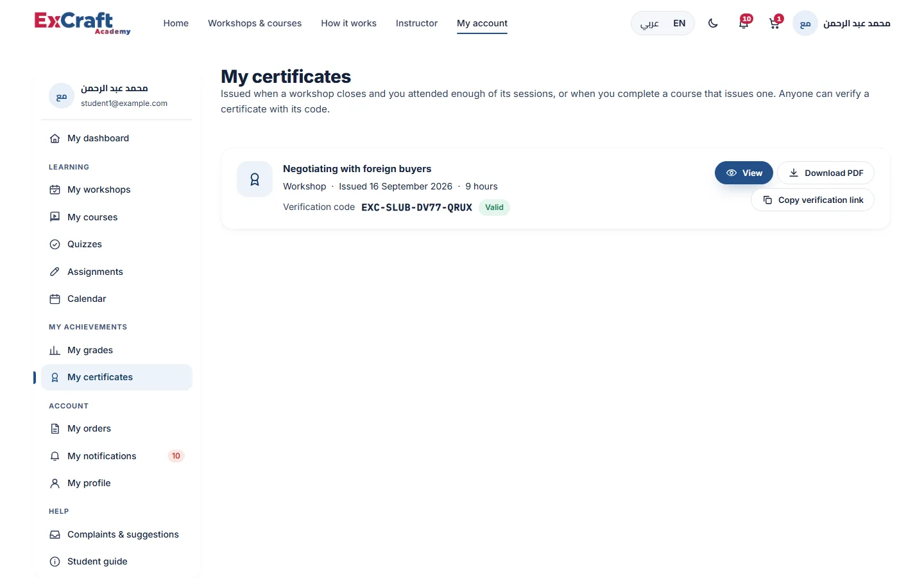Image resolution: width=924 pixels, height=578 pixels.
Task: Click the sidebar Calendar icon
Action: (55, 299)
